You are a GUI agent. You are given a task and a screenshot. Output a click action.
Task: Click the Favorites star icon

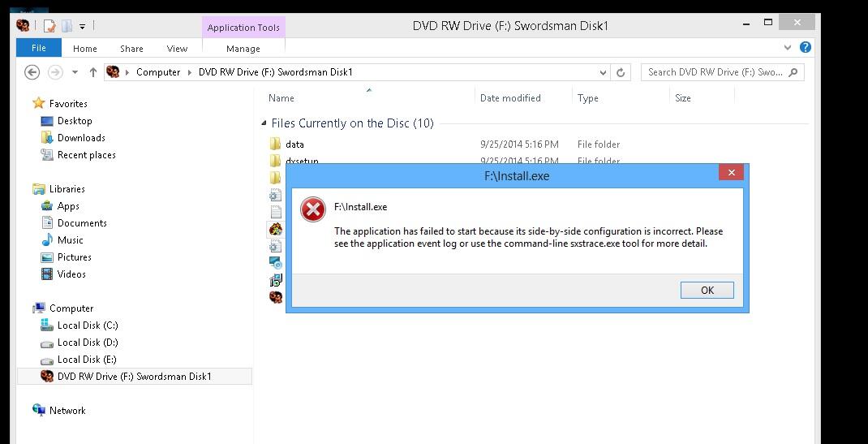38,103
